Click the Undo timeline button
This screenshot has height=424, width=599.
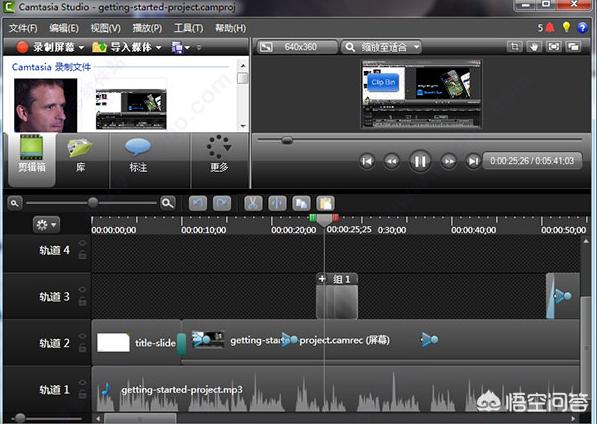point(198,204)
